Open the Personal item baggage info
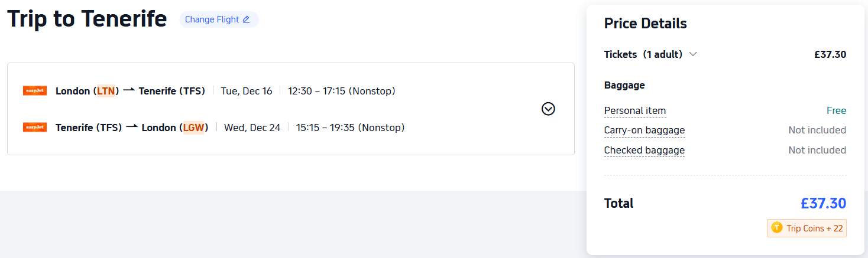868x258 pixels. click(x=634, y=110)
